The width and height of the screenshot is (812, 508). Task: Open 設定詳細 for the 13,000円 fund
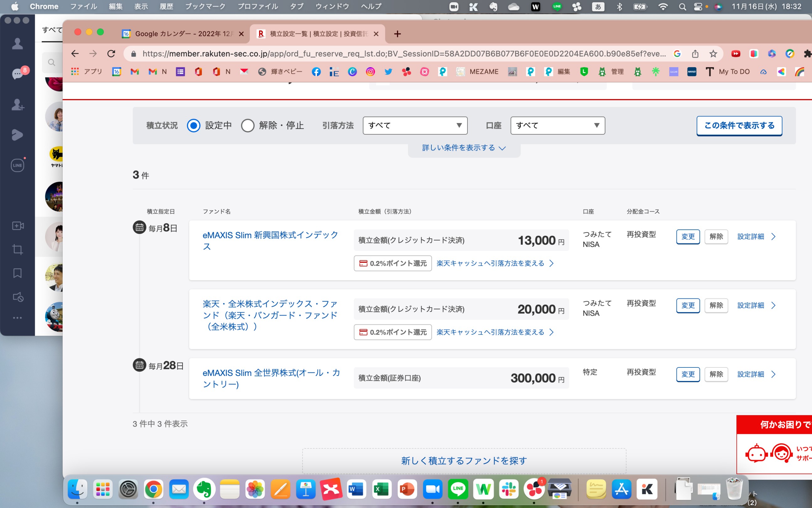(756, 237)
